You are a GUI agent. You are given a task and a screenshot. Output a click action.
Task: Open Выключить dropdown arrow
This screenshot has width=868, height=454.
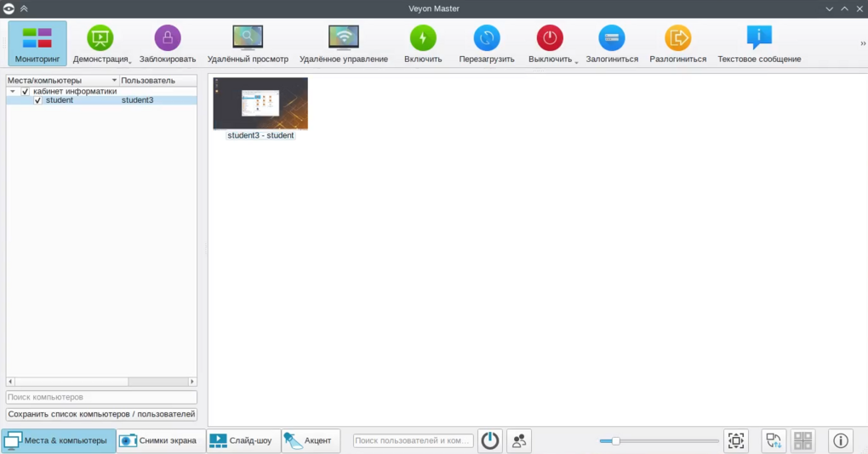(576, 62)
